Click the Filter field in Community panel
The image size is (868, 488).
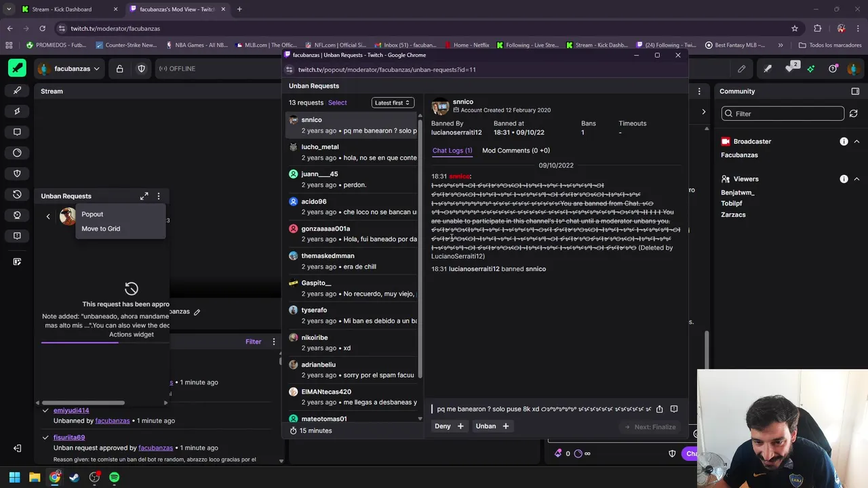[783, 114]
